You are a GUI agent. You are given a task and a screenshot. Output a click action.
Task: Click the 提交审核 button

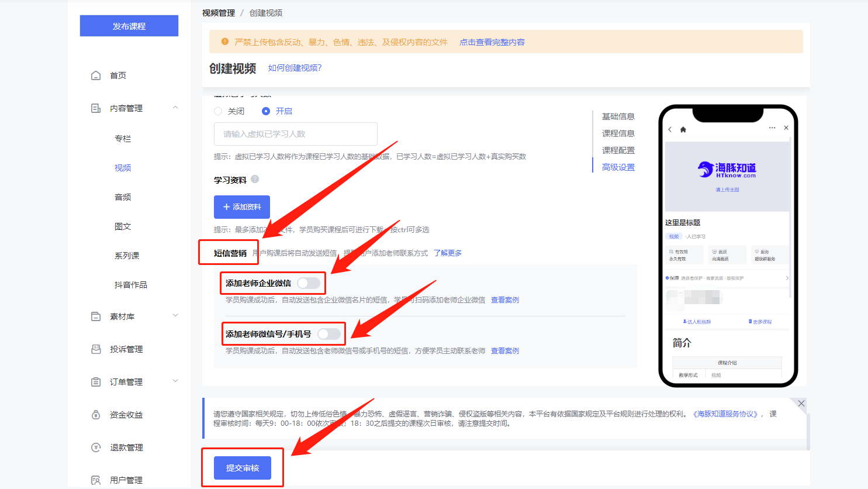coord(243,468)
